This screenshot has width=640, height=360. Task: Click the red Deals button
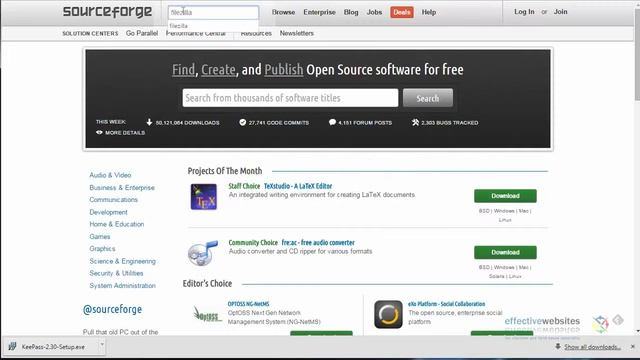click(x=402, y=12)
